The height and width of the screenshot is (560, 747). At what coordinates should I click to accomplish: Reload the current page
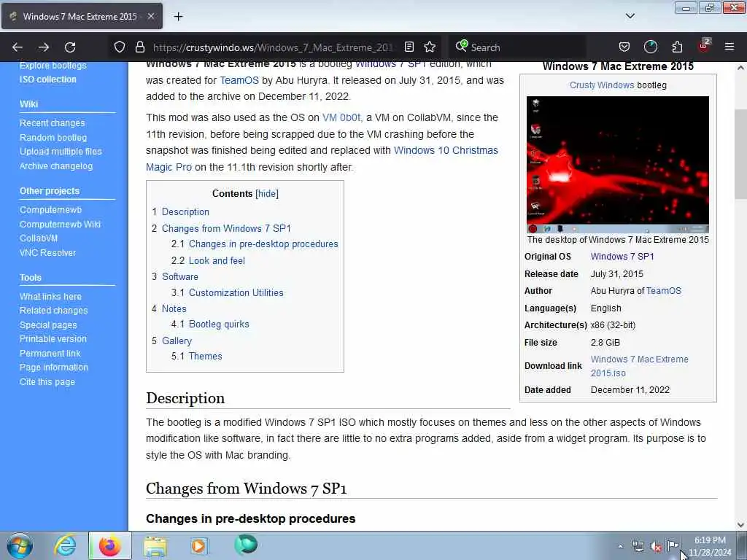coord(70,47)
